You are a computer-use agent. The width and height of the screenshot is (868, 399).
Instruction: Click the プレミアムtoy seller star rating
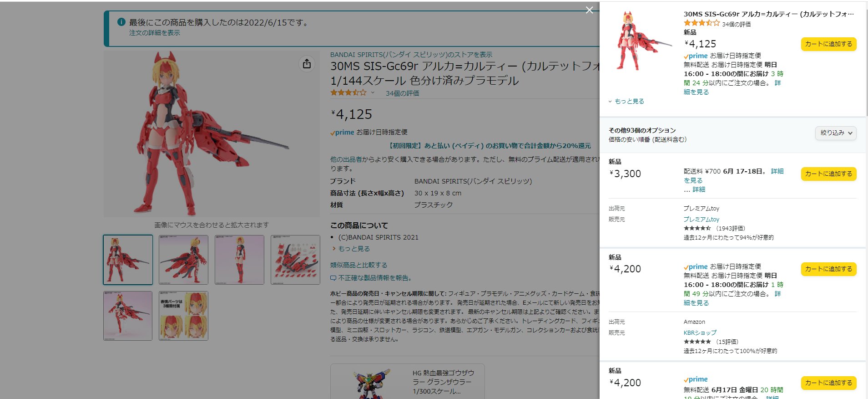697,228
